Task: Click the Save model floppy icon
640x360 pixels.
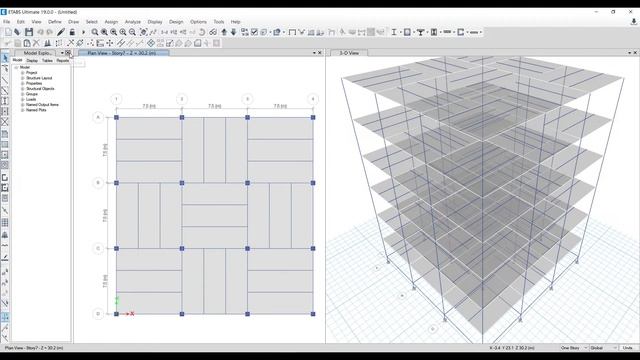Action: point(29,32)
